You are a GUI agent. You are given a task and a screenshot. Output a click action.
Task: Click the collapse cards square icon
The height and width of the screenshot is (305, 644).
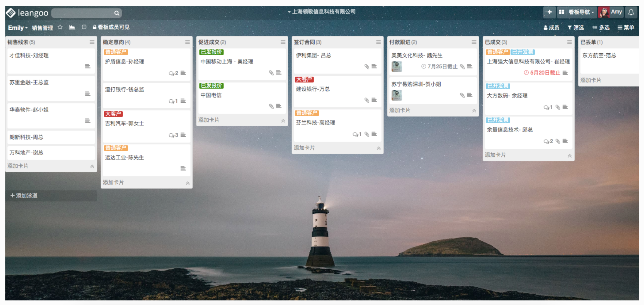pyautogui.click(x=84, y=27)
